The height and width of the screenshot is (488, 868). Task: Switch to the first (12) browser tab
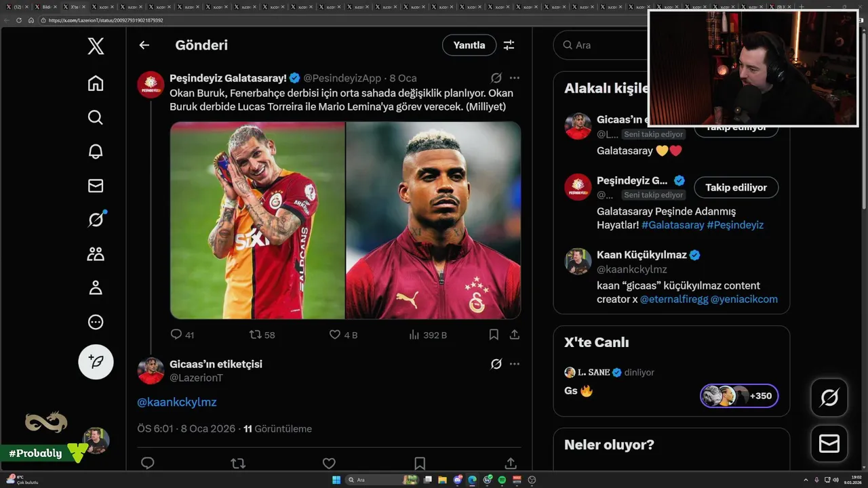[x=18, y=7]
